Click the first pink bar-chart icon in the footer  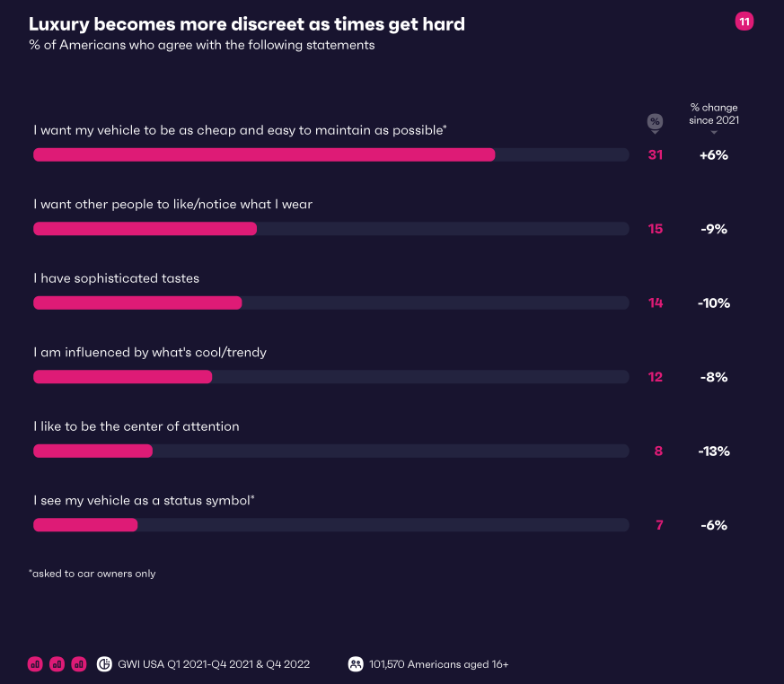coord(35,664)
